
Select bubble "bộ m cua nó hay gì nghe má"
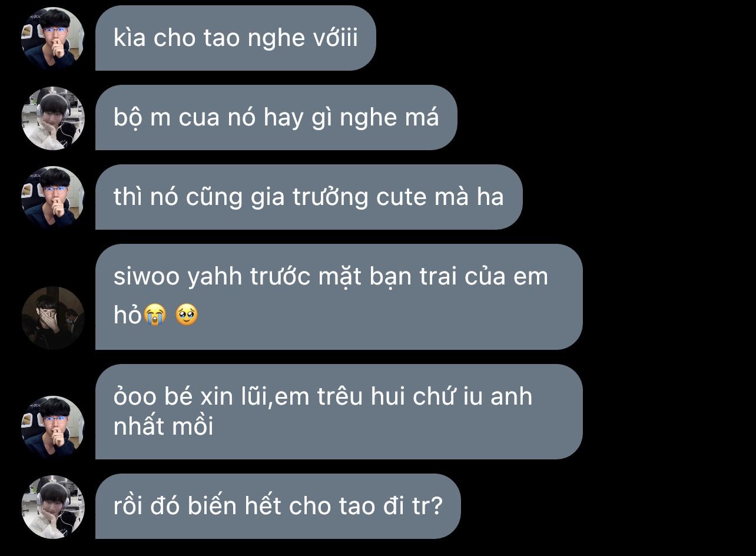(x=276, y=118)
